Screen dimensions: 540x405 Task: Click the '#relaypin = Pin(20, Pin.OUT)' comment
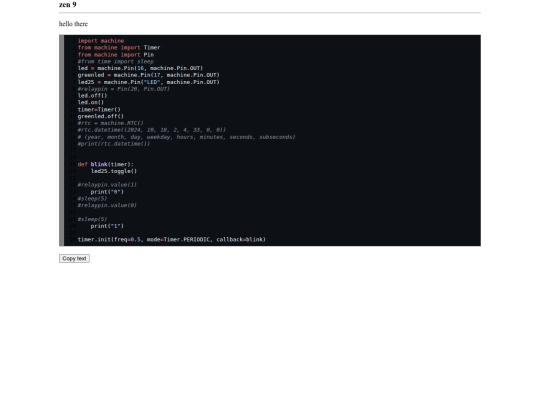pyautogui.click(x=124, y=89)
